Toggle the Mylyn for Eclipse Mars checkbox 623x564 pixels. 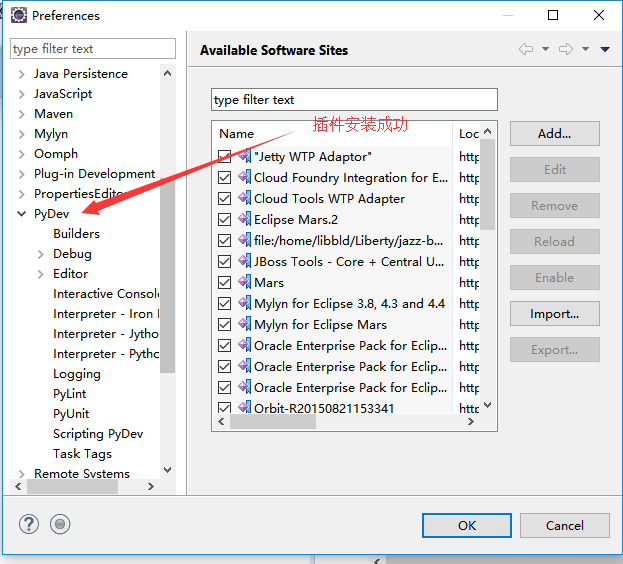pyautogui.click(x=225, y=324)
